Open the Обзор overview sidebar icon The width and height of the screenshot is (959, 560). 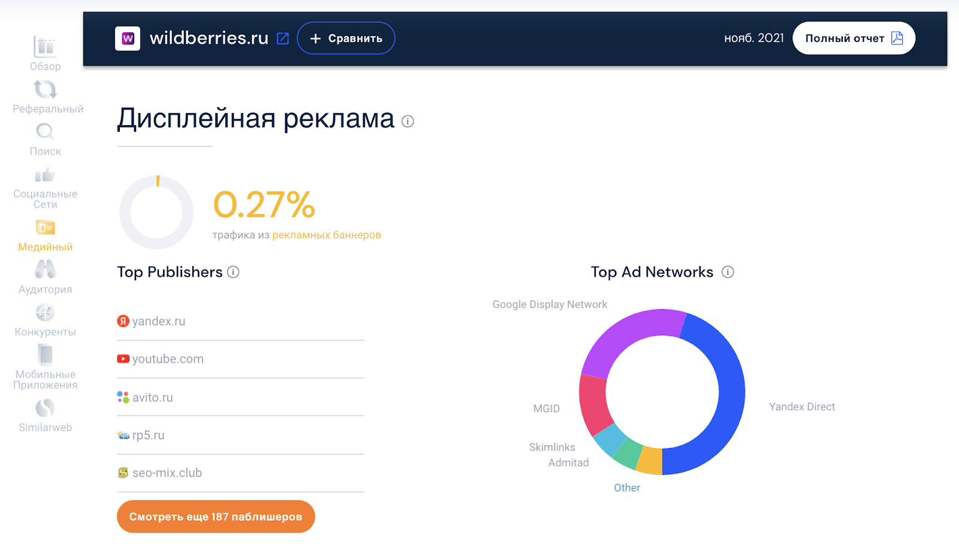(45, 47)
